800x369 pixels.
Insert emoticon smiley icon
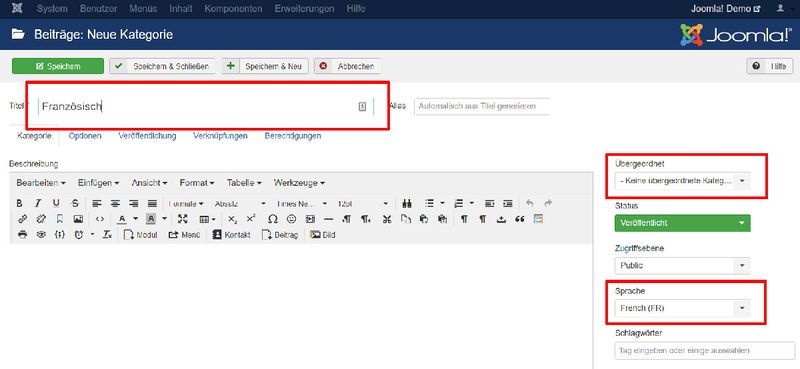click(x=291, y=219)
